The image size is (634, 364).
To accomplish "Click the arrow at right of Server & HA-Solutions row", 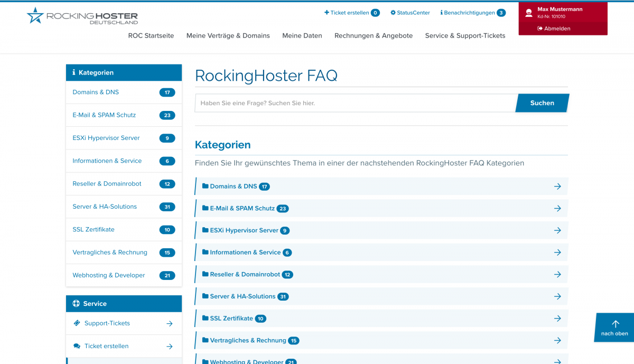I will 557,296.
